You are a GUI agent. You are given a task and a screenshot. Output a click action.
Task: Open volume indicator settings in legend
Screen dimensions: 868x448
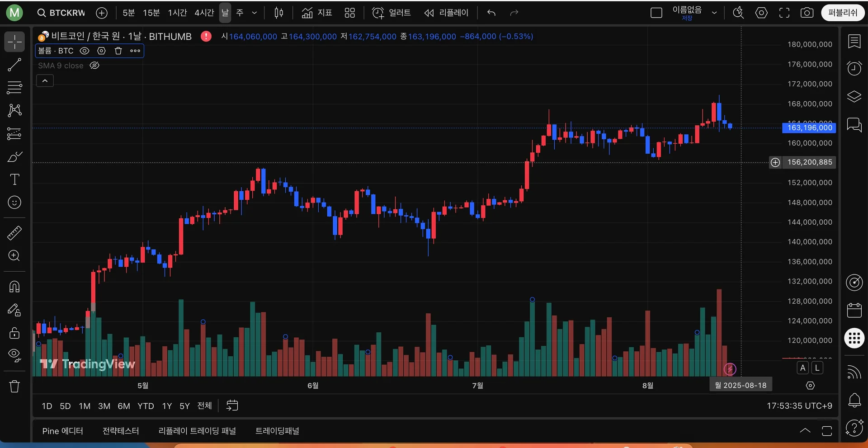101,51
